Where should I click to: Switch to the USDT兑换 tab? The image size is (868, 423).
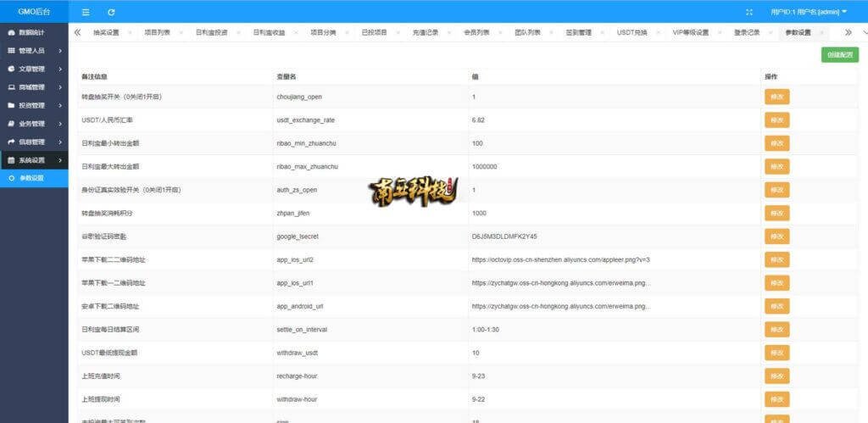click(632, 32)
